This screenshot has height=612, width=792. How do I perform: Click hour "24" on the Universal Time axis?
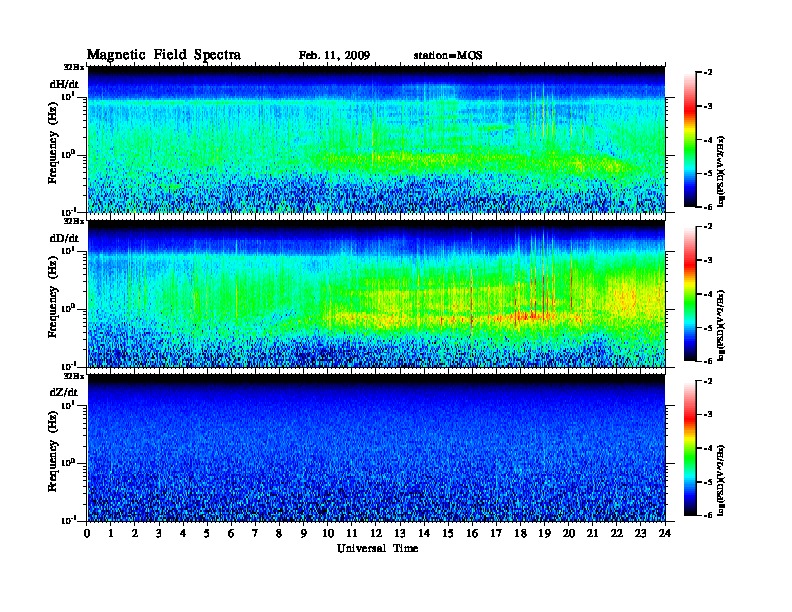[665, 533]
